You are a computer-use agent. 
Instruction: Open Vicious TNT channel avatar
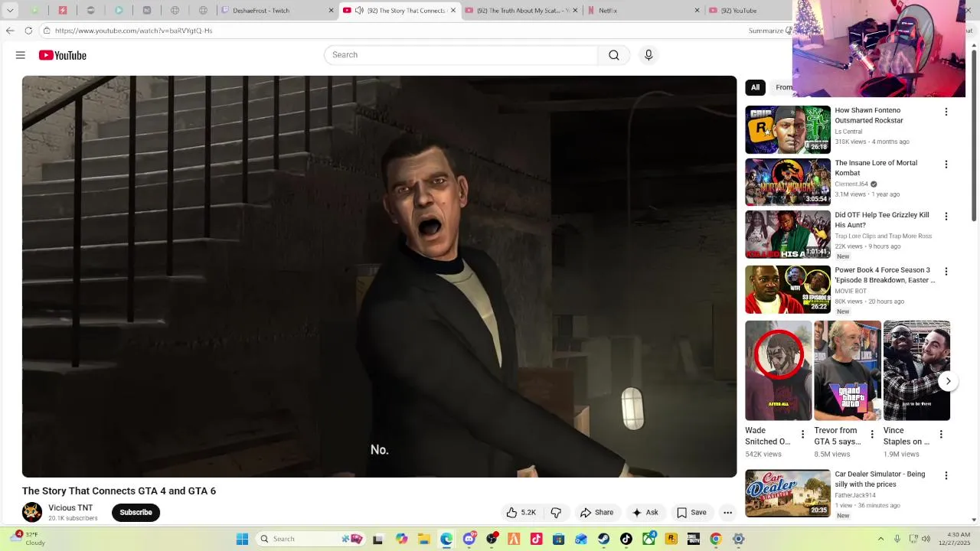(32, 512)
